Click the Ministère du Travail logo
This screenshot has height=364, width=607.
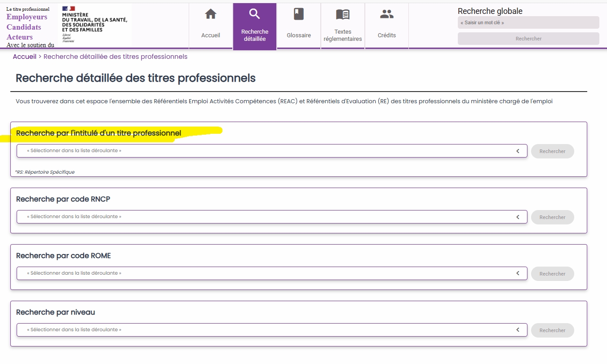point(95,25)
